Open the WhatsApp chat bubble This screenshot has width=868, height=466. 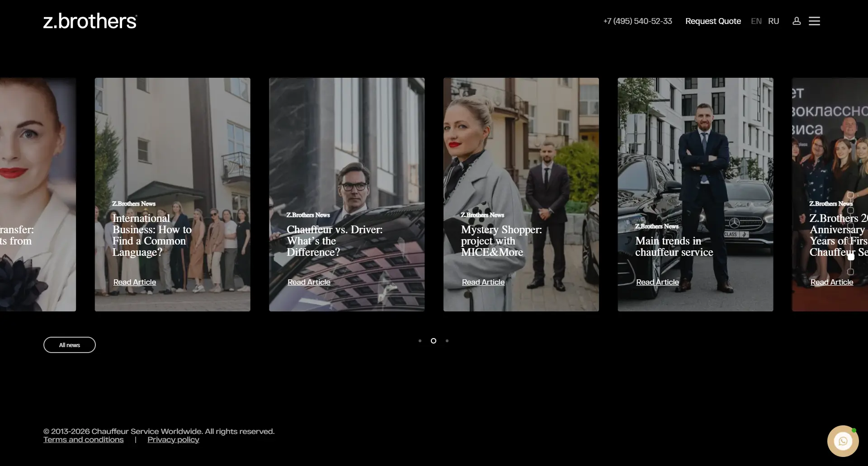click(843, 441)
